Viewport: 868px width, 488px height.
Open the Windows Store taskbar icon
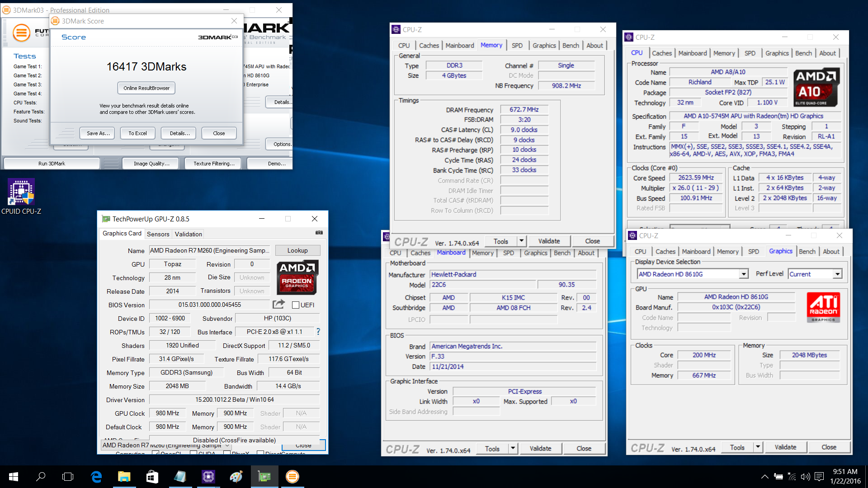pos(152,476)
